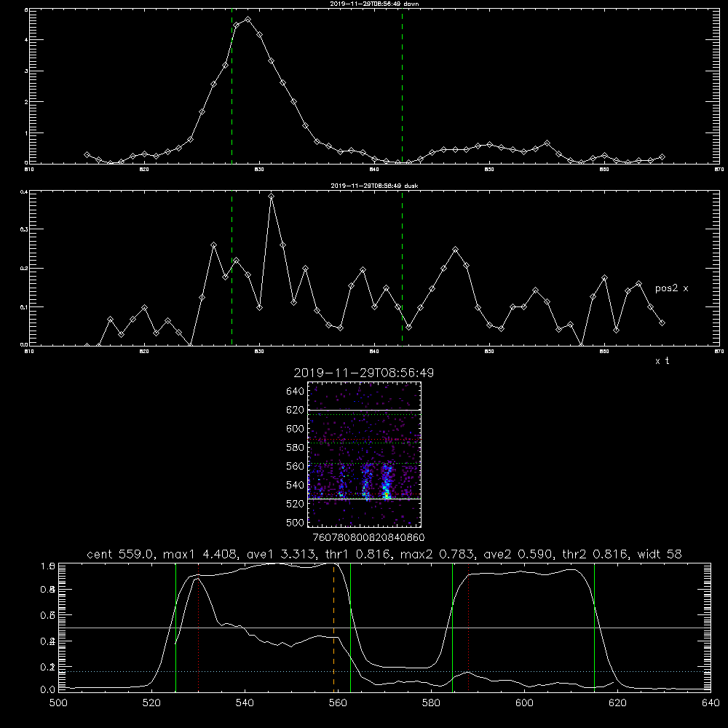Click the dawn plot title timestamp
The image size is (728, 728).
pyautogui.click(x=367, y=4)
